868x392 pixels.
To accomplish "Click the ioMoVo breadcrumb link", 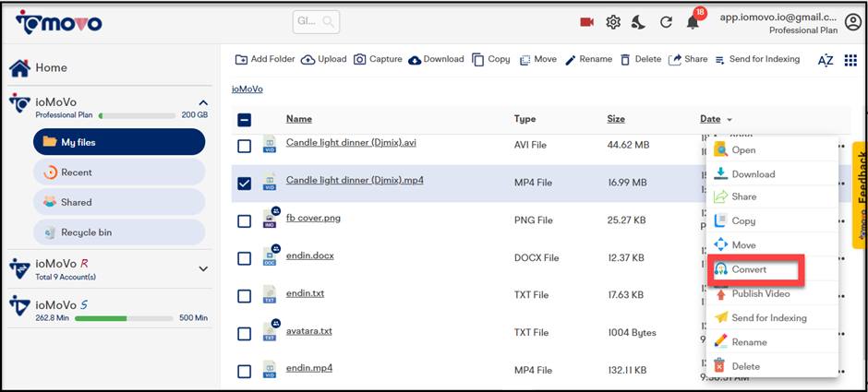I will click(247, 89).
